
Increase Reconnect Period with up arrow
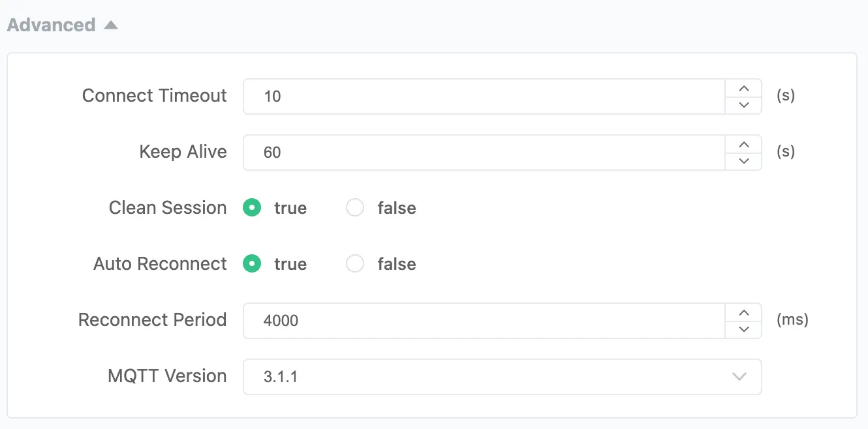[743, 313]
